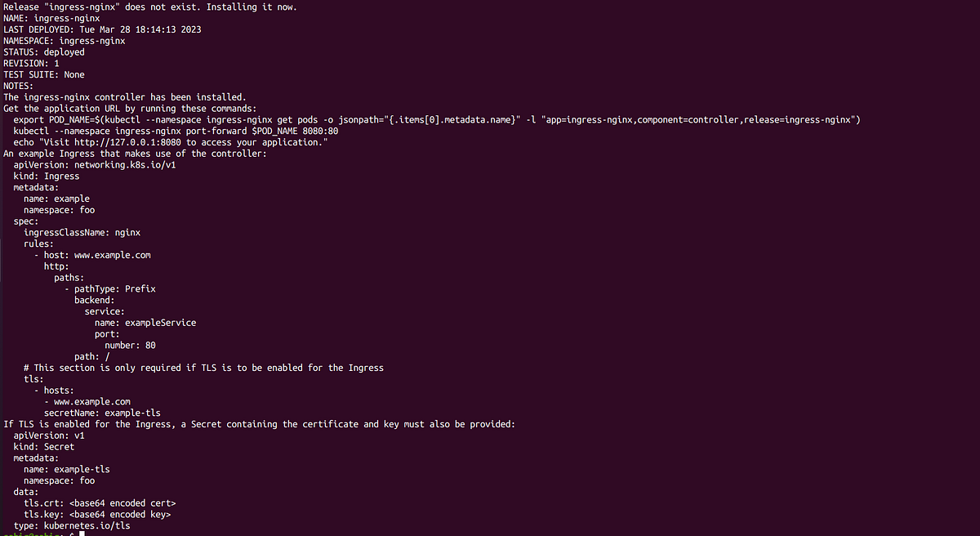Click 'tls.key: <base64 encoded key>' line
The image size is (980, 536).
(x=97, y=515)
